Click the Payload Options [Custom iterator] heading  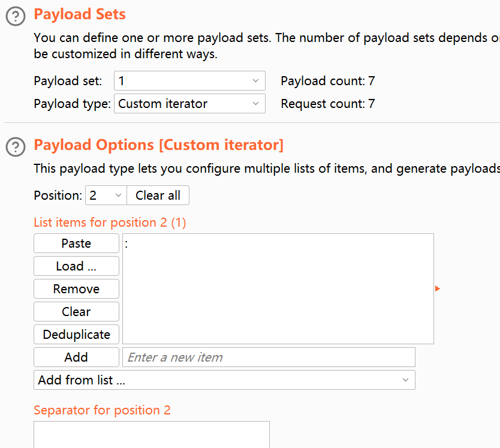158,145
